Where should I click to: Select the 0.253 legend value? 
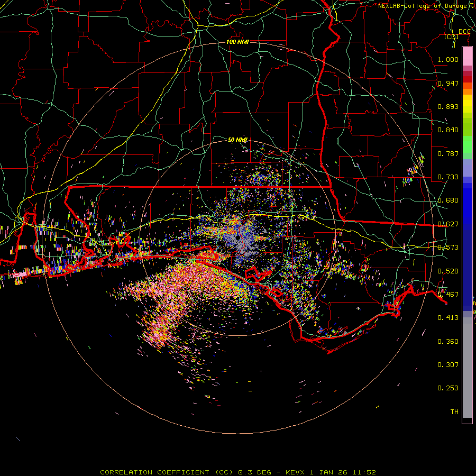(x=448, y=388)
